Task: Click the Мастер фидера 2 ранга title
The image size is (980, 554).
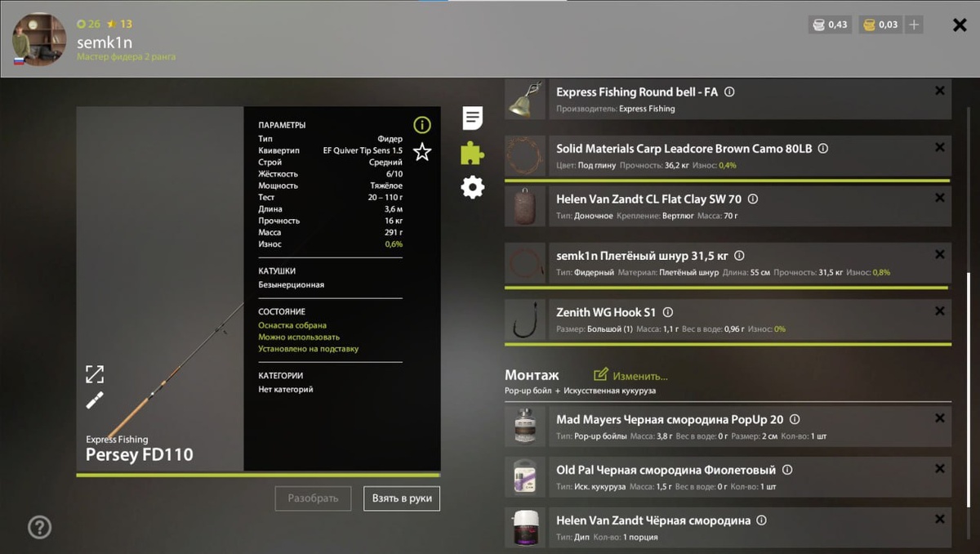Action: (126, 57)
